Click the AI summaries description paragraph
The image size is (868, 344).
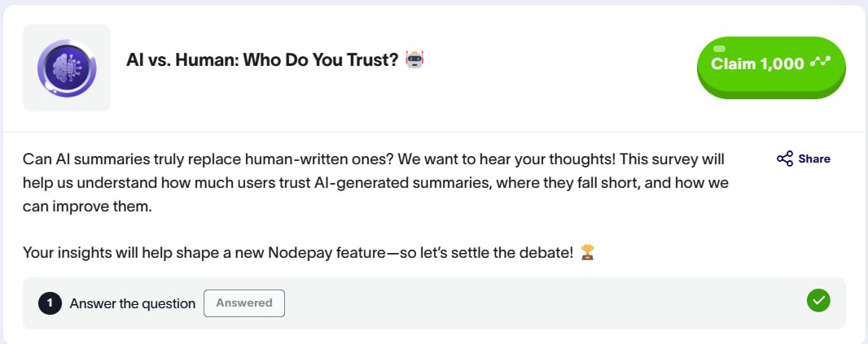click(x=376, y=183)
